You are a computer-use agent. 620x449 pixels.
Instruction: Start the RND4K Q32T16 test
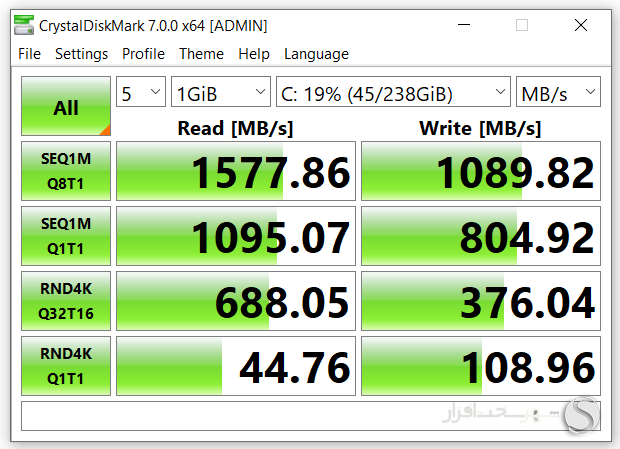tap(66, 301)
